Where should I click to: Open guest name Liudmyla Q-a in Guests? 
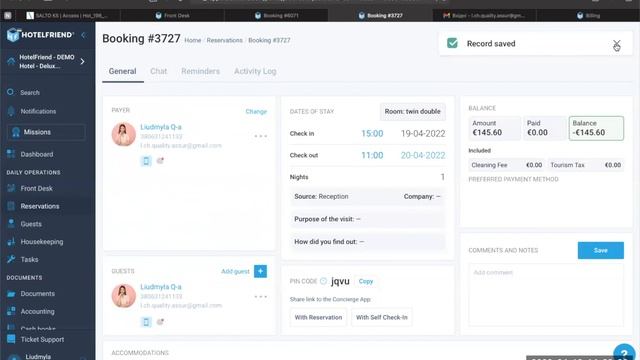[x=161, y=287]
